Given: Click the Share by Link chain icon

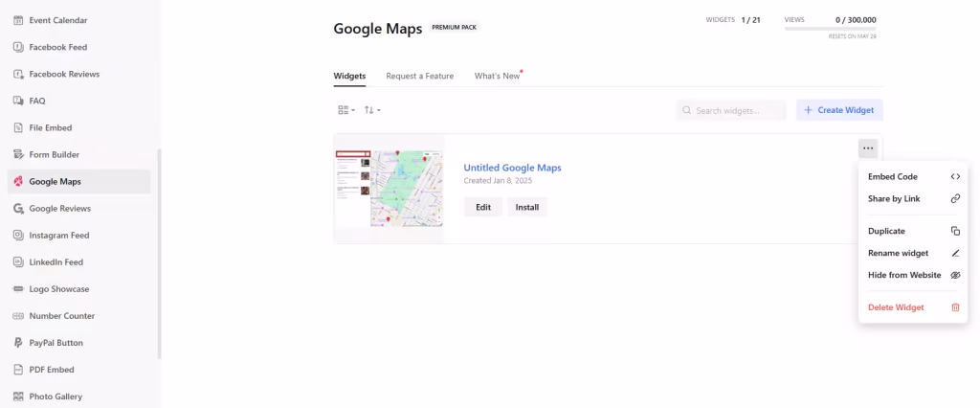Looking at the screenshot, I should 955,198.
